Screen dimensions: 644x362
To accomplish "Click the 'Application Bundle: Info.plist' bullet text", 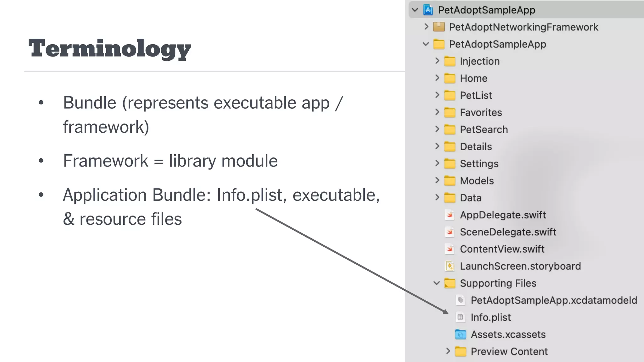I will 221,207.
